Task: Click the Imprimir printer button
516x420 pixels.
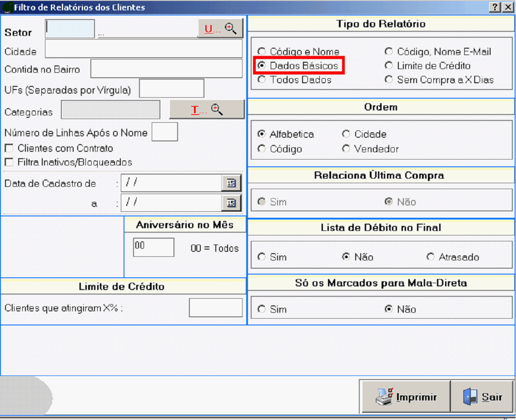Action: point(406,397)
